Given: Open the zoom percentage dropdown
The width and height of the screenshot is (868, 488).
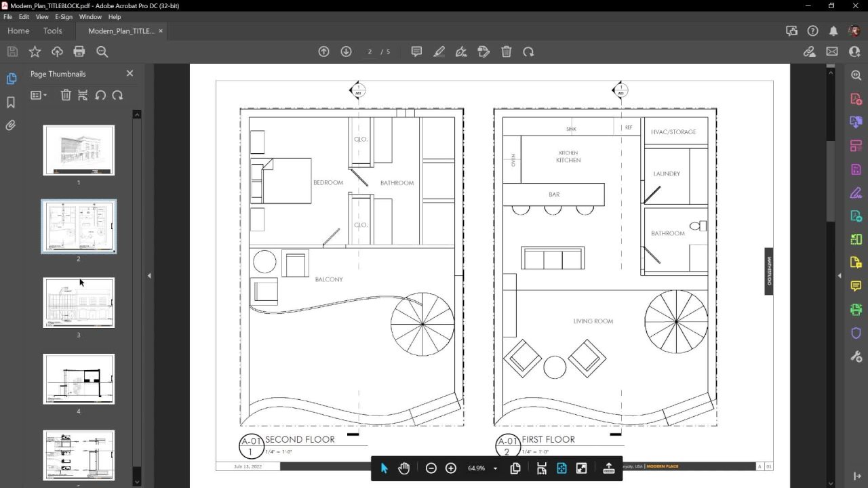Looking at the screenshot, I should [x=495, y=468].
